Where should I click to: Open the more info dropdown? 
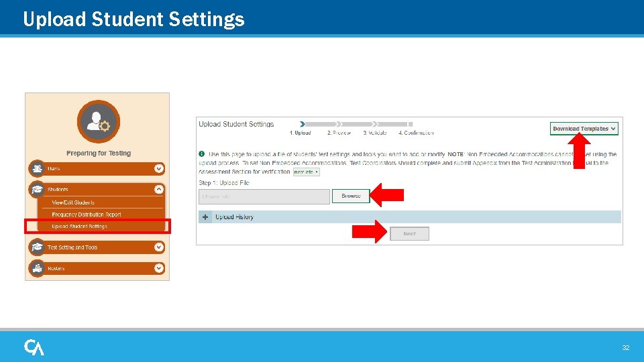tap(306, 172)
